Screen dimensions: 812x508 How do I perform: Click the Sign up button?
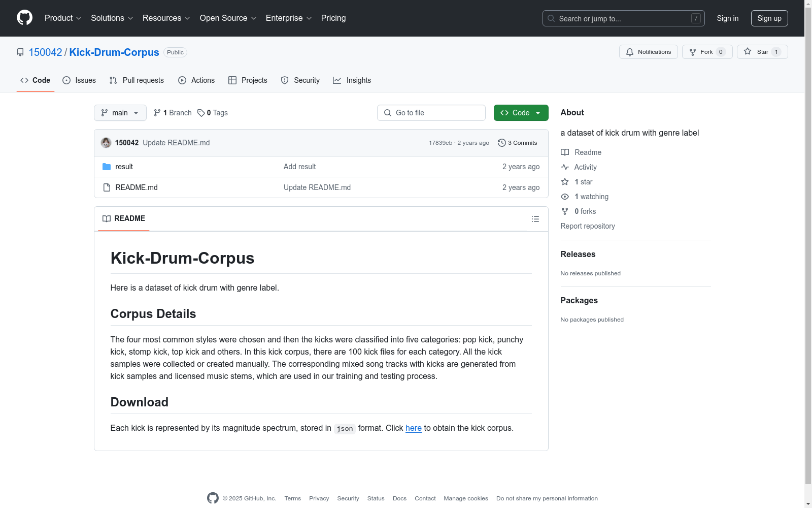point(769,18)
